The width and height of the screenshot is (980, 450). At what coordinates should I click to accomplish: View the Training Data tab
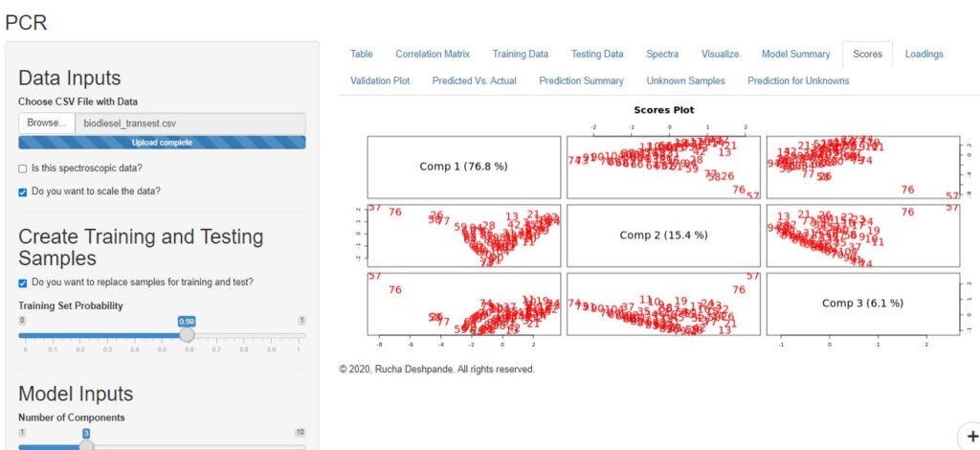tap(520, 55)
